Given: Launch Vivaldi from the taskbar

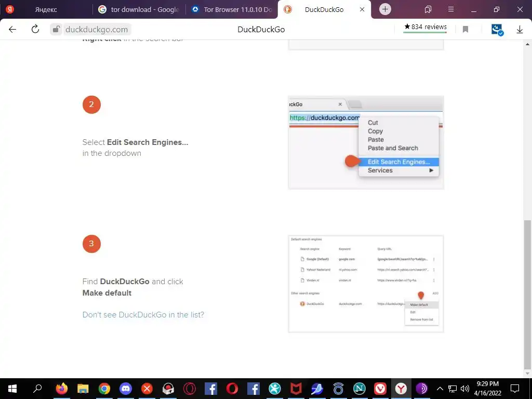Looking at the screenshot, I should 380,389.
